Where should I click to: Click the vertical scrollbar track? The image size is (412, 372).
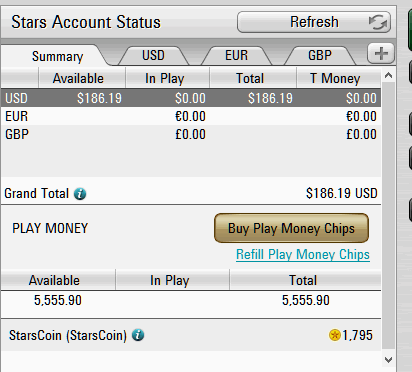pos(388,217)
